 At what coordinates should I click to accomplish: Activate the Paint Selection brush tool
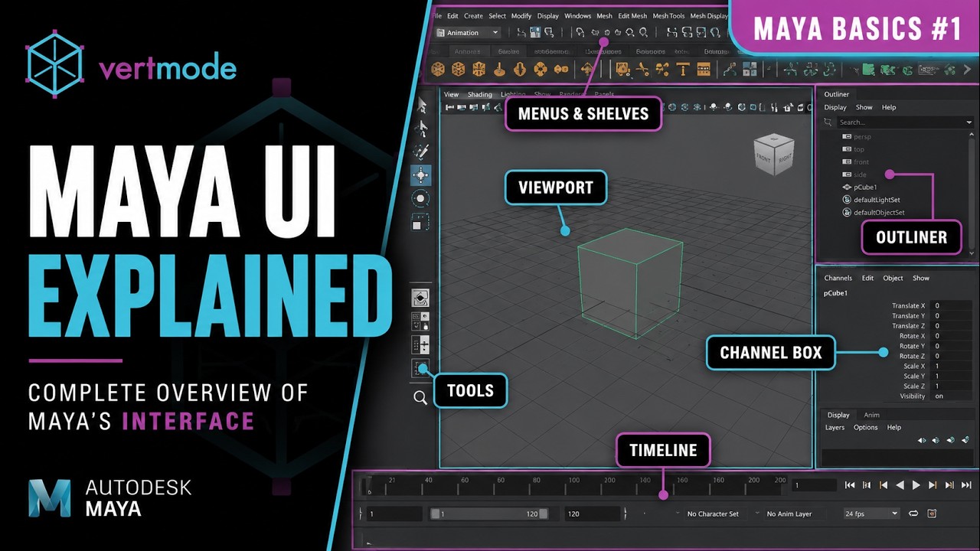coord(421,152)
